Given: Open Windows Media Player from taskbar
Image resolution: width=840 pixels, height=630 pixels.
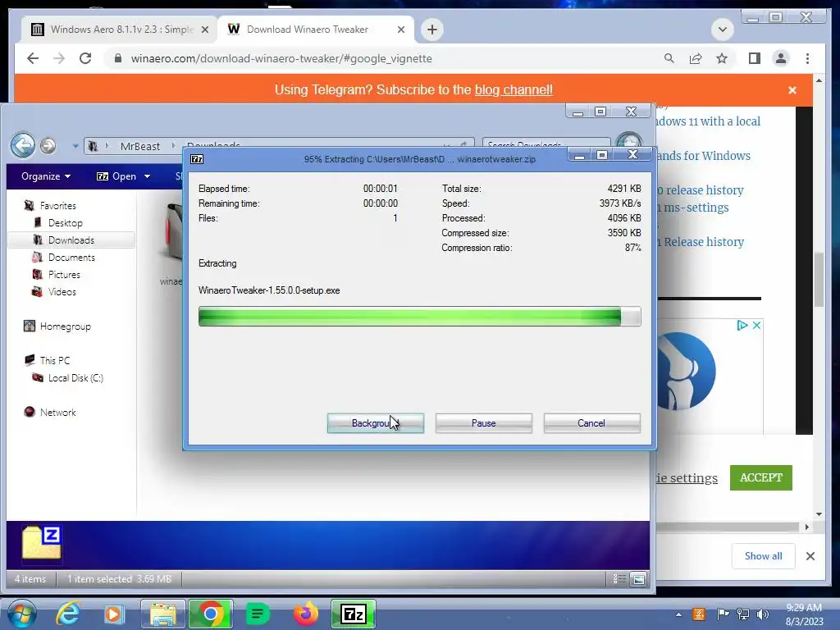Looking at the screenshot, I should 113,614.
